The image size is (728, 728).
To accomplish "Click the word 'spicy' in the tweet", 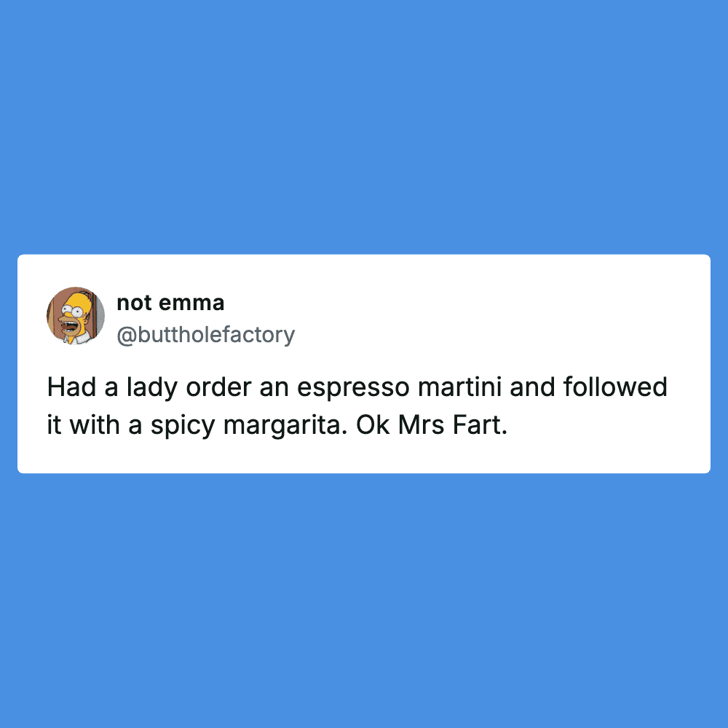I will [183, 425].
